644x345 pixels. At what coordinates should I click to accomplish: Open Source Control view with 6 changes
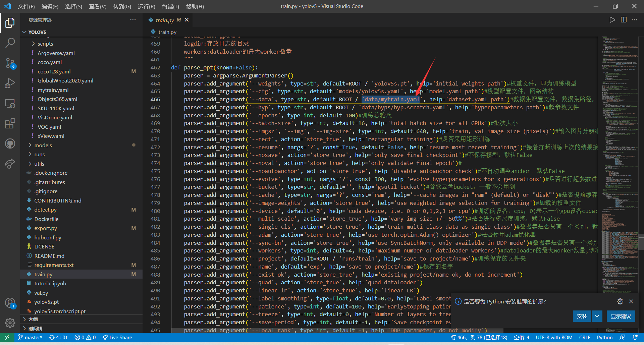[10, 63]
